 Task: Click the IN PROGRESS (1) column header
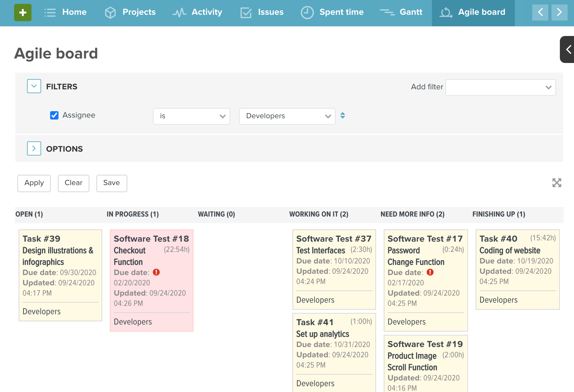[133, 214]
